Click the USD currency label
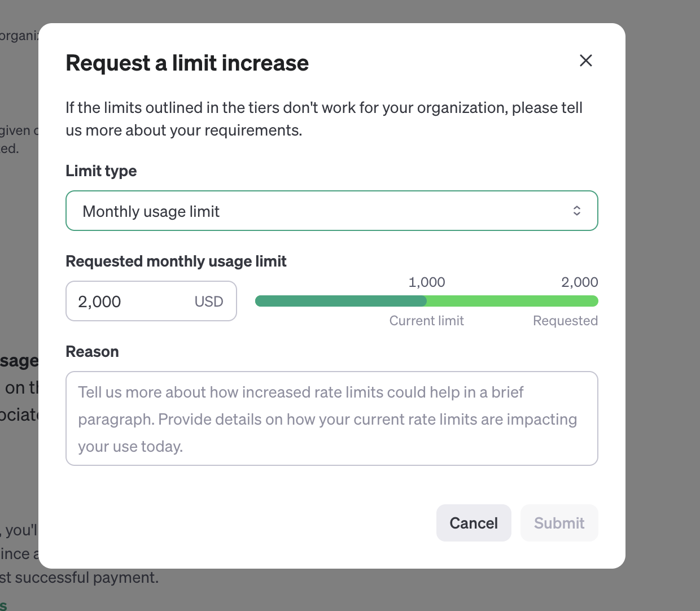The image size is (700, 611). (209, 302)
